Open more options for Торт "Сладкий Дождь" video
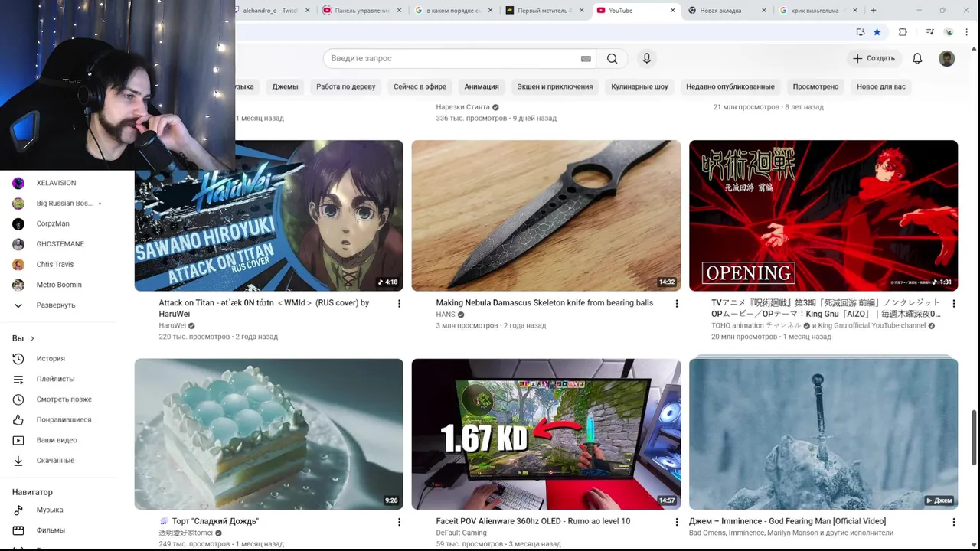The image size is (980, 551). pos(399,522)
